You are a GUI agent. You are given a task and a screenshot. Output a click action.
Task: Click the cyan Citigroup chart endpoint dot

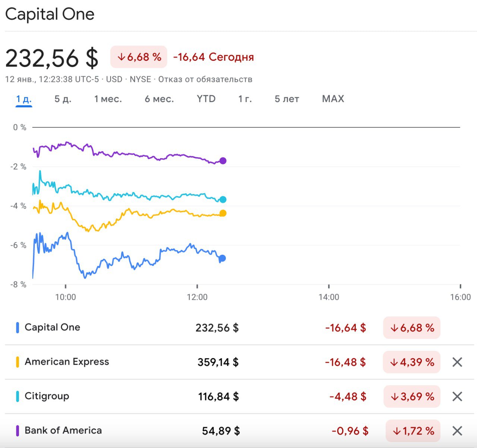coord(223,200)
